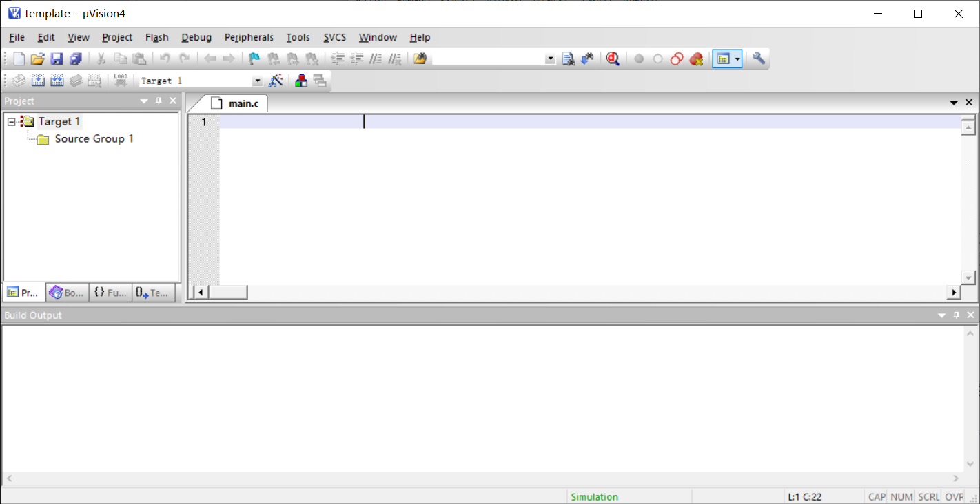Start the debug session with magnifier-d icon
Viewport: 980px width, 504px height.
(x=613, y=59)
